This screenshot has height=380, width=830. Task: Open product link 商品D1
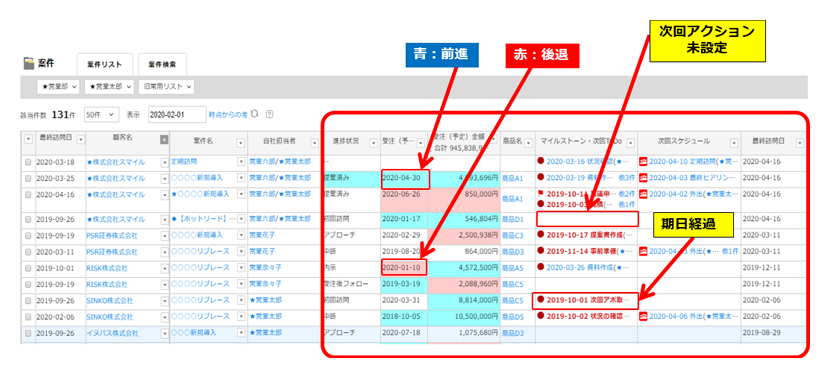512,219
